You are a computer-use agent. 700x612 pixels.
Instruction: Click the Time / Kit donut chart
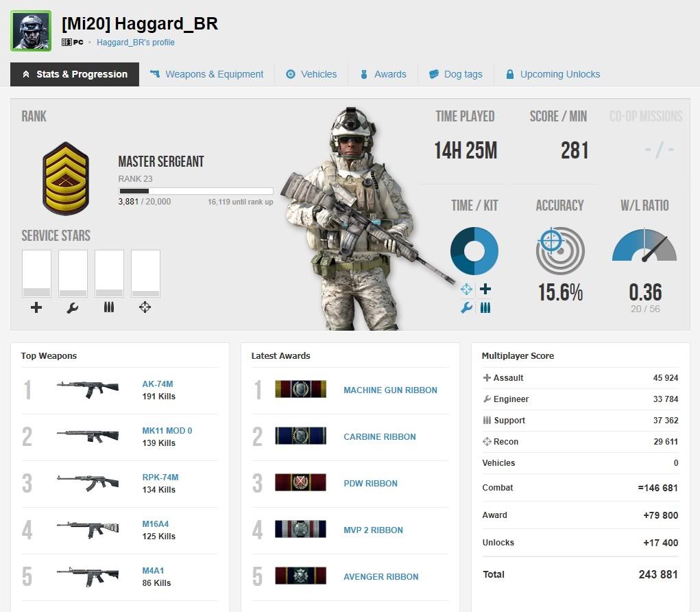pos(474,251)
